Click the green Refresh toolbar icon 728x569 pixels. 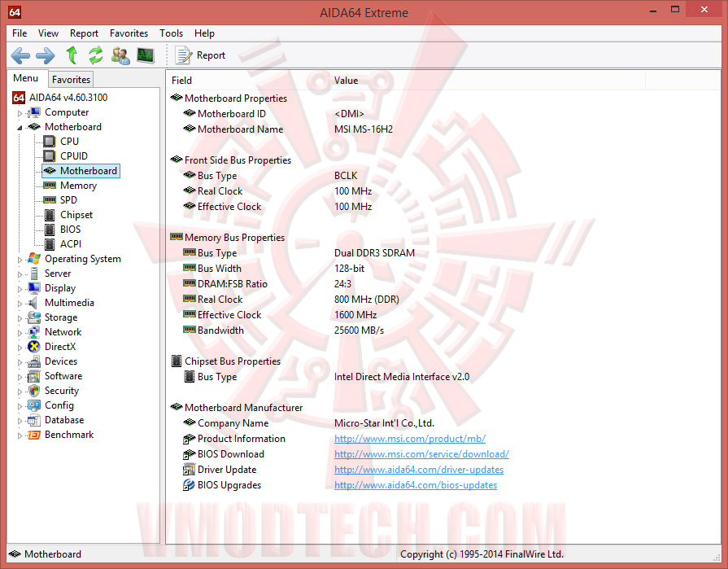(x=96, y=55)
